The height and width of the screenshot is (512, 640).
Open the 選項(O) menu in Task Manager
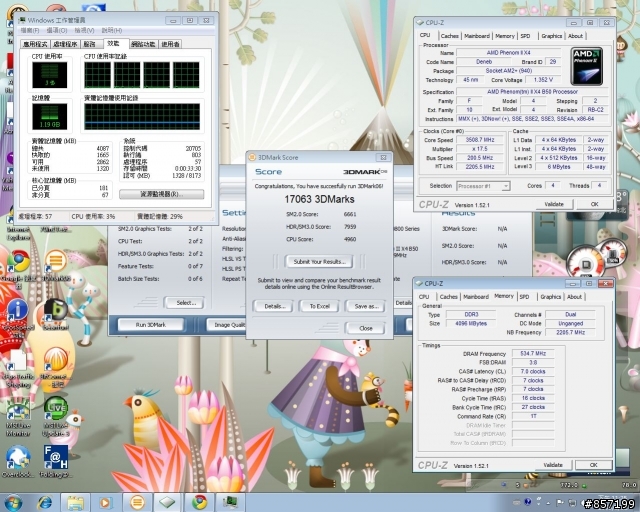coord(56,31)
